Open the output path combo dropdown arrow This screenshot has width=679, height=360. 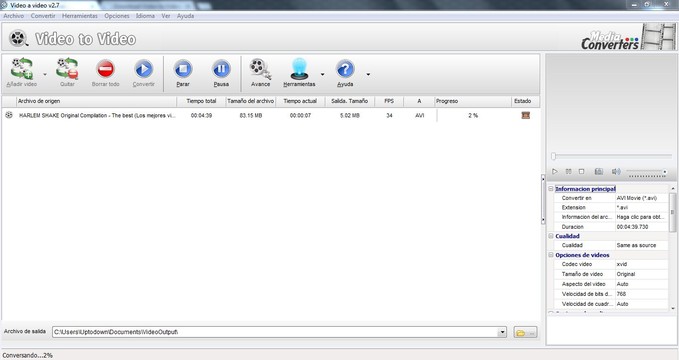(502, 332)
